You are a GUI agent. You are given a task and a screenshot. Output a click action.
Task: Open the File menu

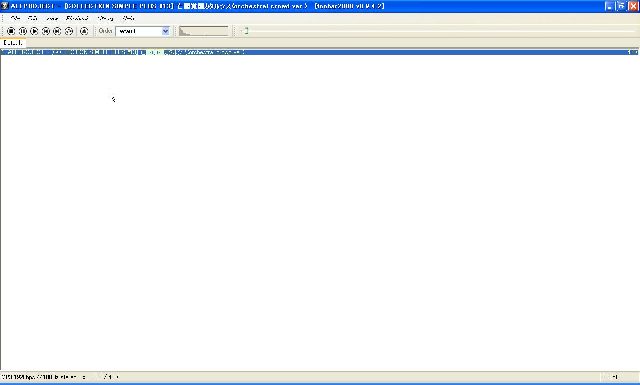coord(15,18)
